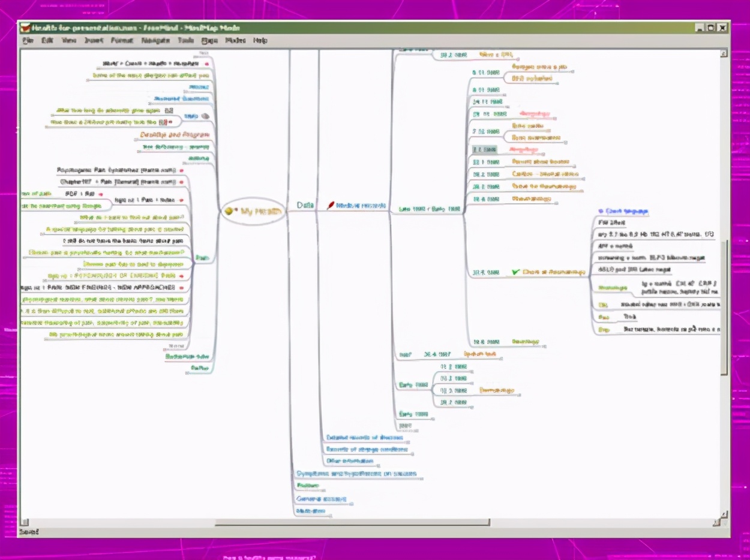Click the vertical scrollbar thumb

[x=724, y=306]
